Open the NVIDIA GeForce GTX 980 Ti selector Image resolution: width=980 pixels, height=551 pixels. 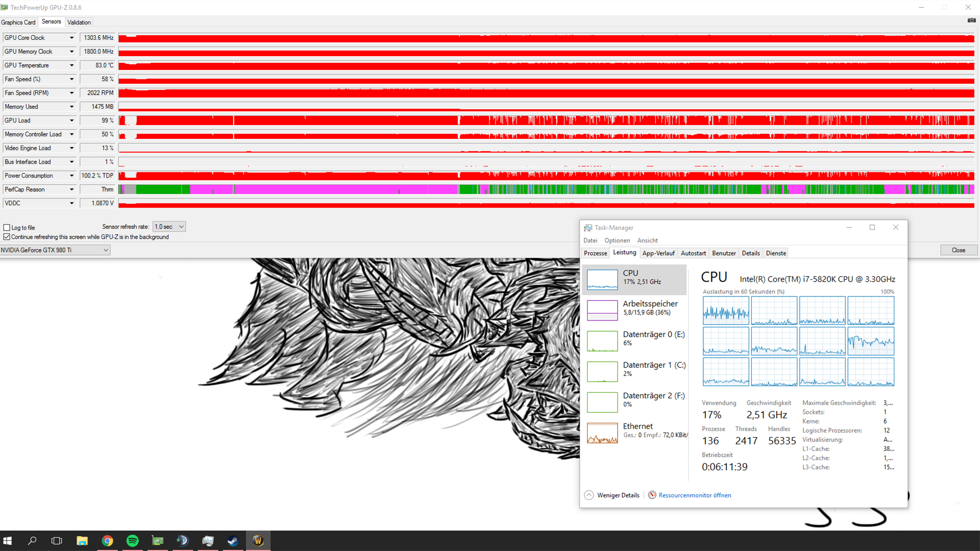(55, 250)
